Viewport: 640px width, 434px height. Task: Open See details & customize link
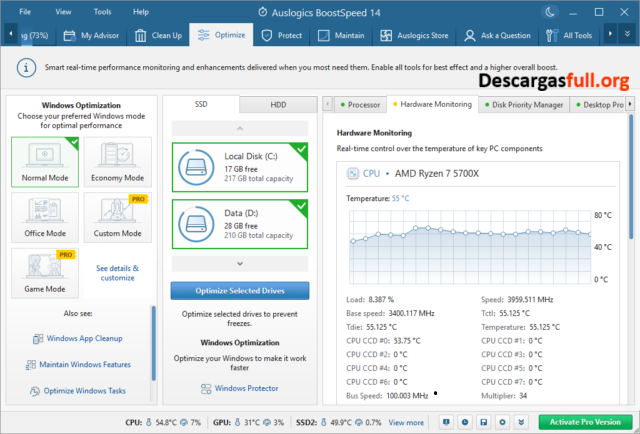118,273
